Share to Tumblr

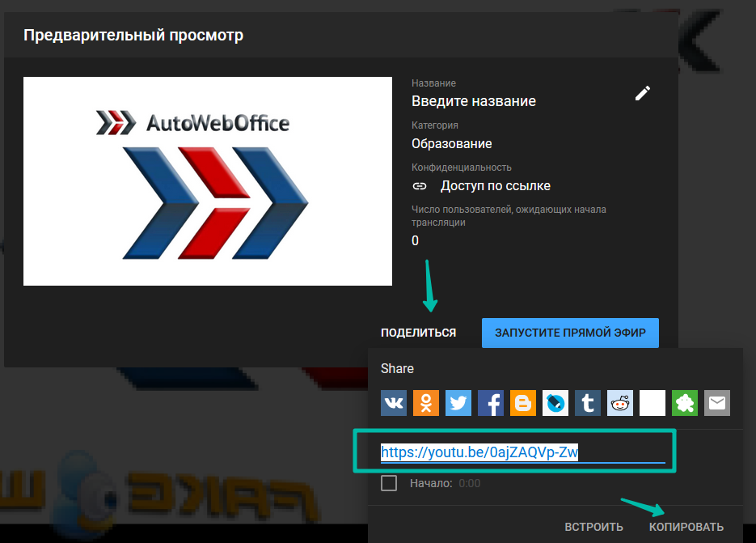(x=588, y=402)
